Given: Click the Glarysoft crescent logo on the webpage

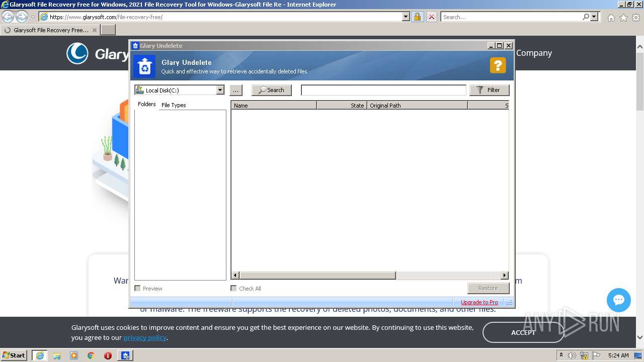Looking at the screenshot, I should (x=77, y=53).
